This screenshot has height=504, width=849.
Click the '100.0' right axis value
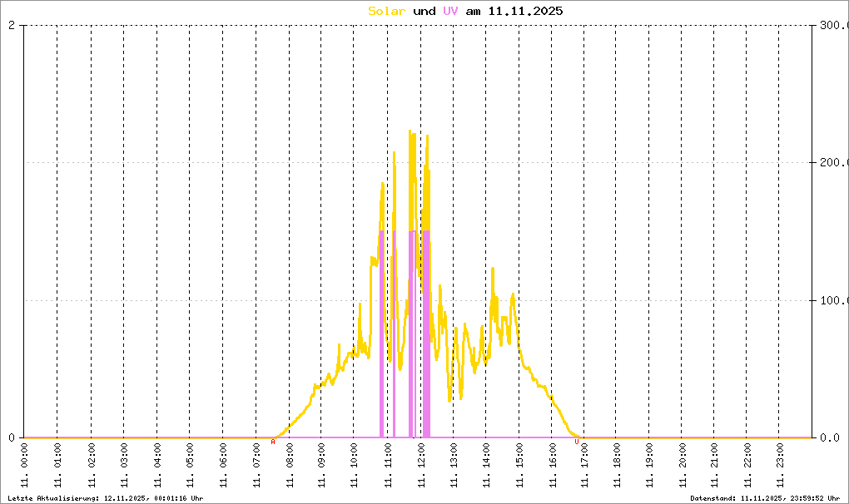[x=832, y=300]
